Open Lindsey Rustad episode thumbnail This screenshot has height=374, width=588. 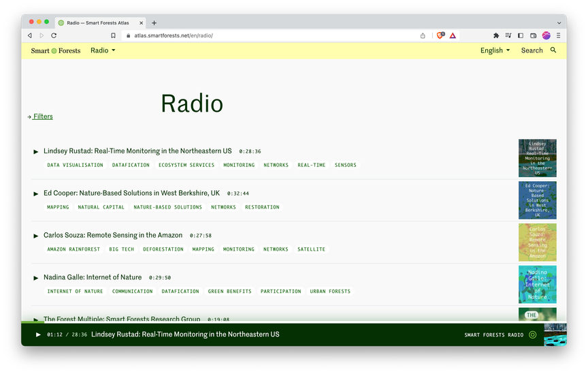pos(538,158)
